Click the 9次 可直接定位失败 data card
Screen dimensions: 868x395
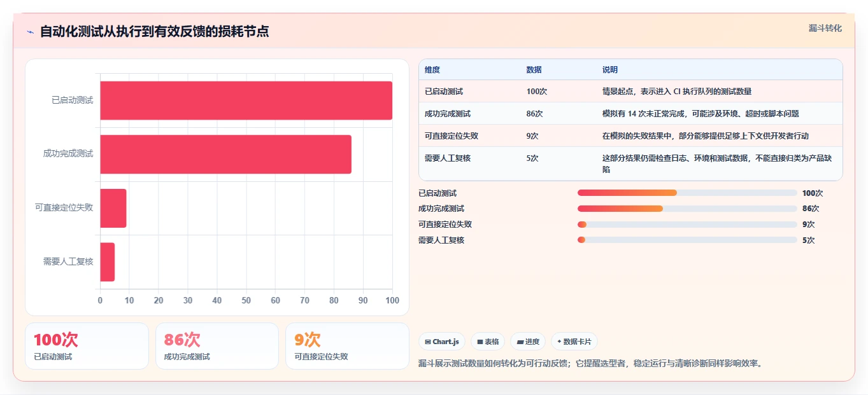click(347, 346)
